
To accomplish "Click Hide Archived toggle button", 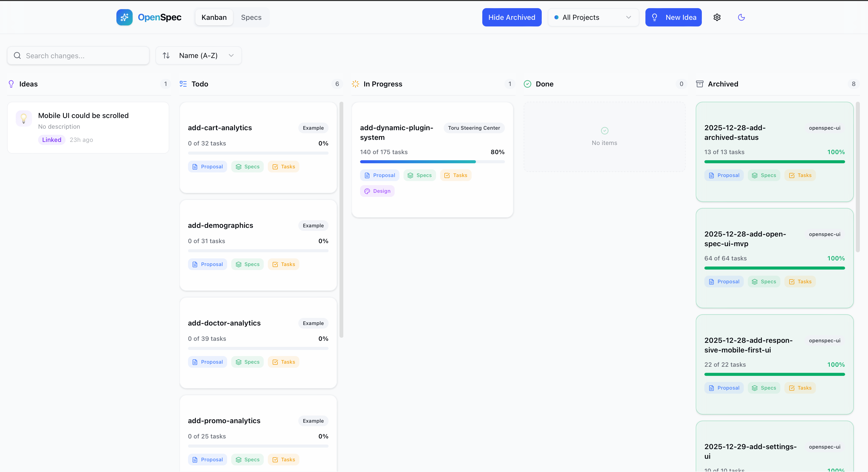I will tap(511, 17).
